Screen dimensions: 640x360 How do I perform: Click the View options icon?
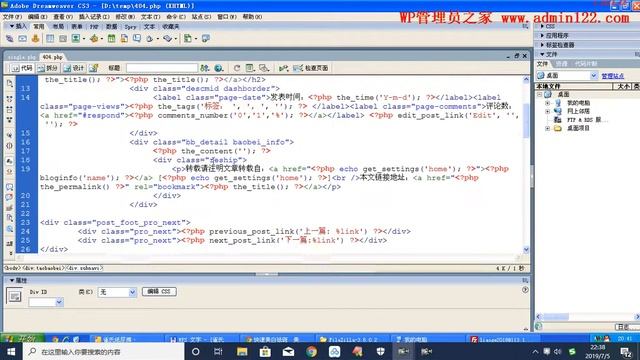click(250, 68)
